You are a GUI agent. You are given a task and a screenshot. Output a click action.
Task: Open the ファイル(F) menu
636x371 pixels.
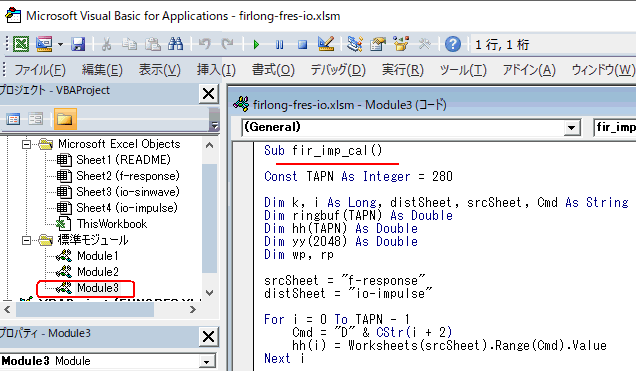[x=40, y=70]
